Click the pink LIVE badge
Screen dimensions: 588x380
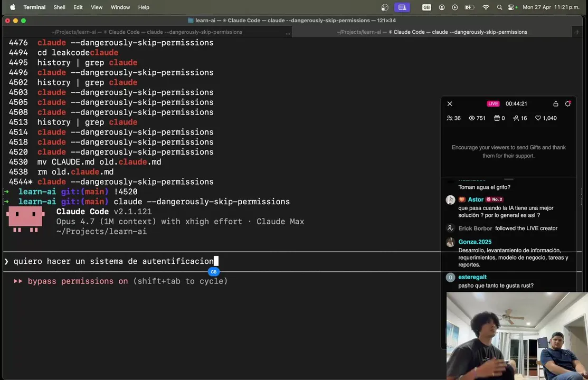(x=493, y=103)
